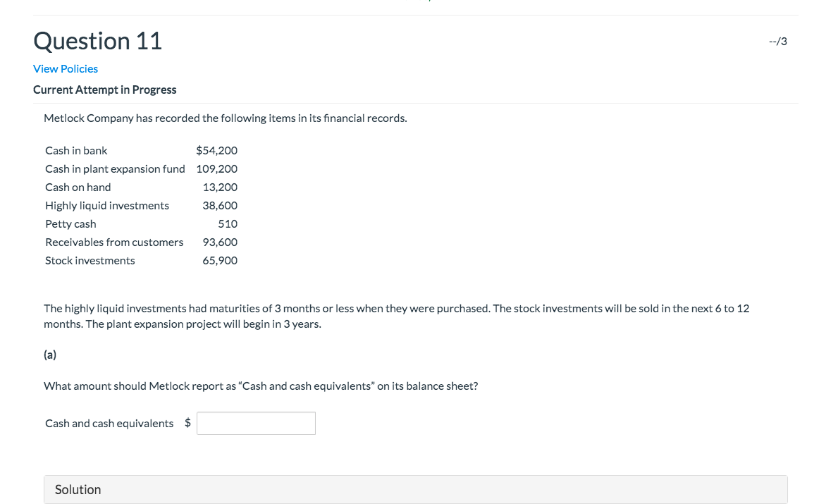Click the dollar sign beside the answer box

pyautogui.click(x=187, y=422)
